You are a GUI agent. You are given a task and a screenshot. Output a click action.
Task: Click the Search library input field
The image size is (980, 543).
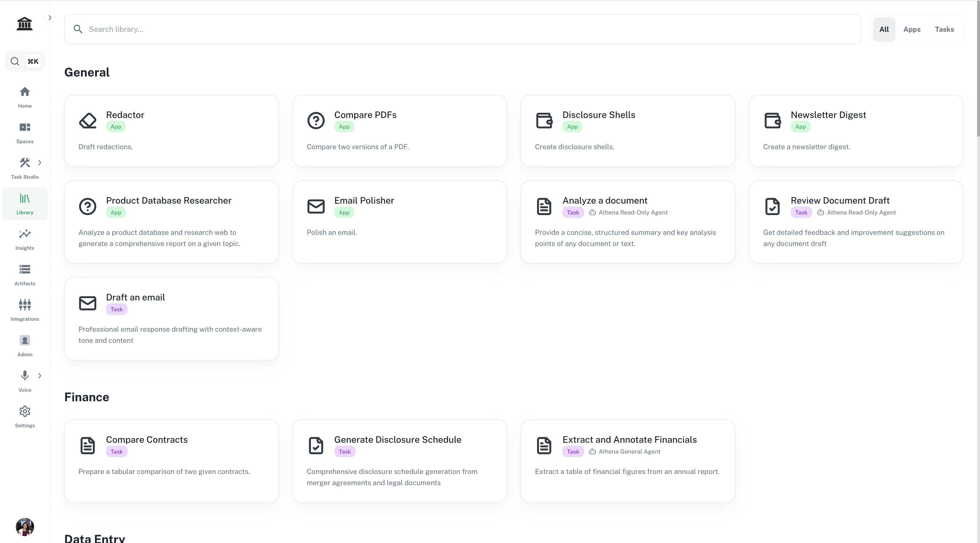(462, 29)
